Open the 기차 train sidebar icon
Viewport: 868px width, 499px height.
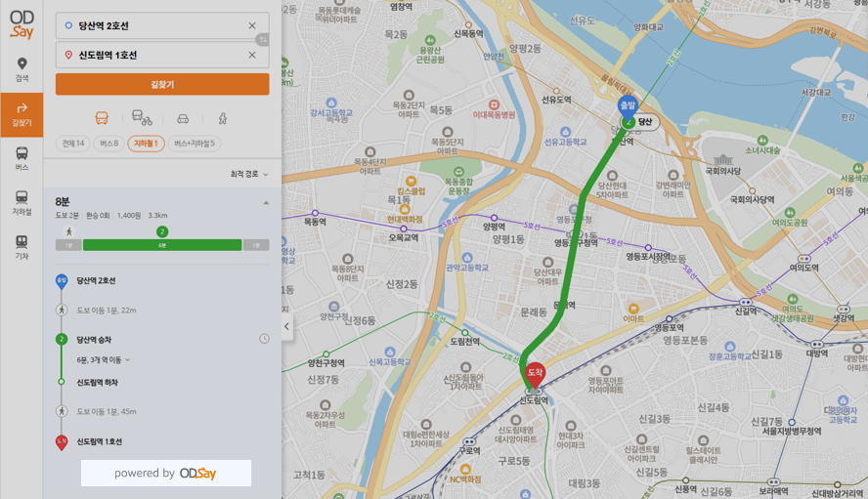22,247
